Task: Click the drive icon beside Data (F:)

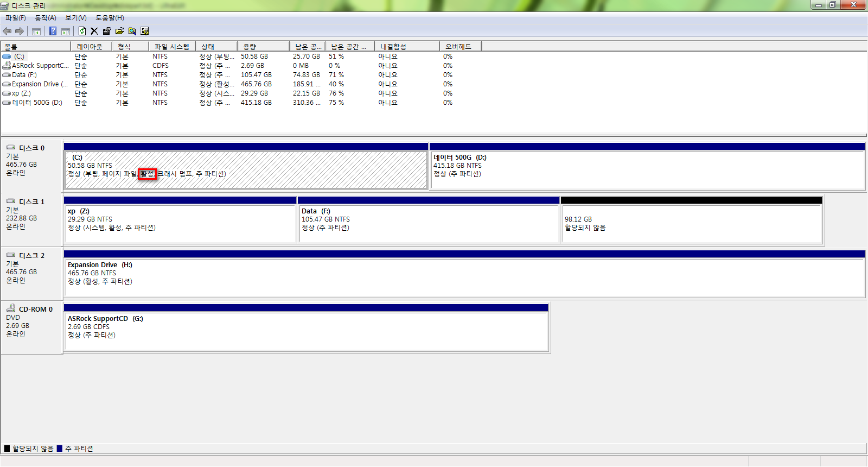Action: (7, 75)
